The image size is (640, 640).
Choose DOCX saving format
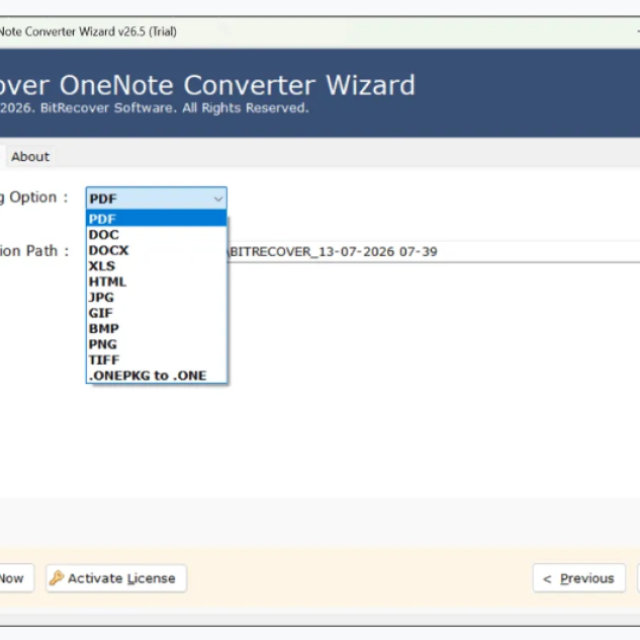tap(157, 250)
